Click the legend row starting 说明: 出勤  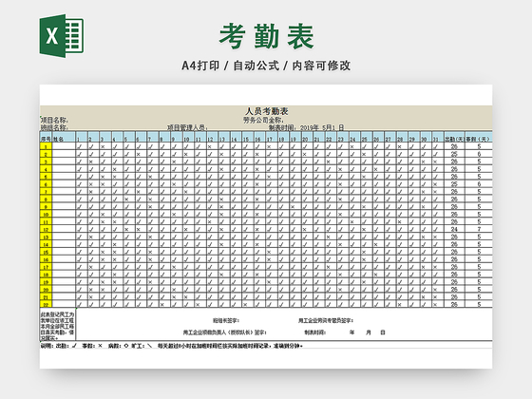coord(172,346)
